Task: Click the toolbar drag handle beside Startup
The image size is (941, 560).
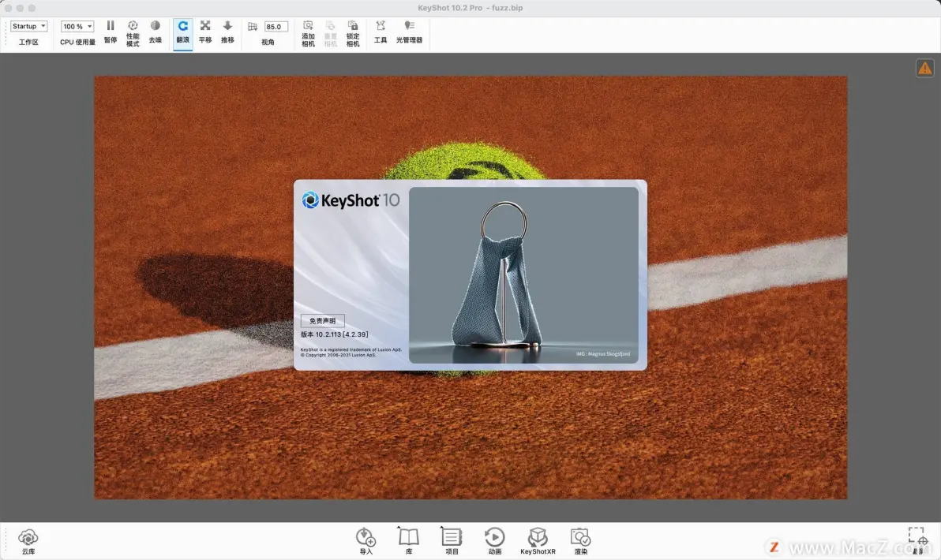Action: pos(6,34)
